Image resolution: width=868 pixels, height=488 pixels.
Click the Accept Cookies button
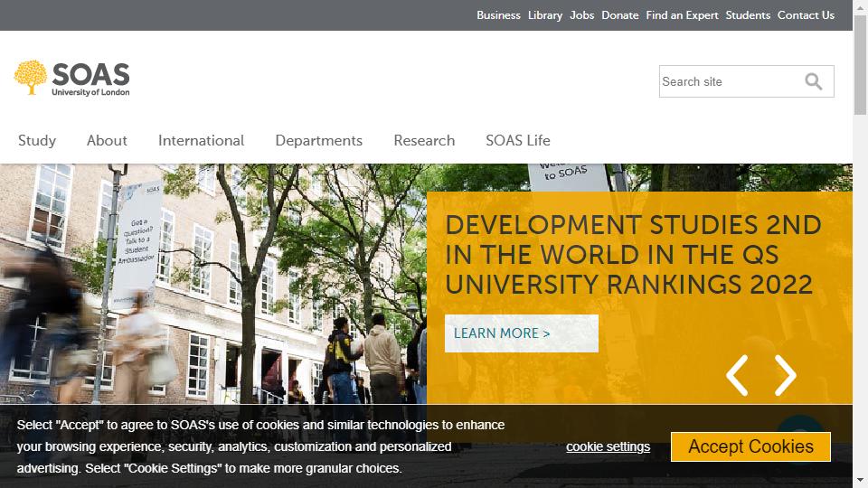point(750,446)
